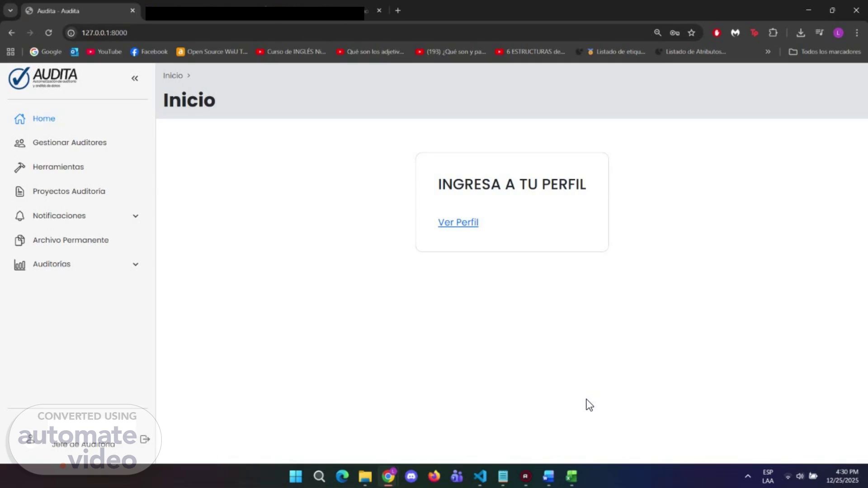Screen dimensions: 868x488
Task: Click the Inicio breadcrumb link
Action: tap(173, 75)
